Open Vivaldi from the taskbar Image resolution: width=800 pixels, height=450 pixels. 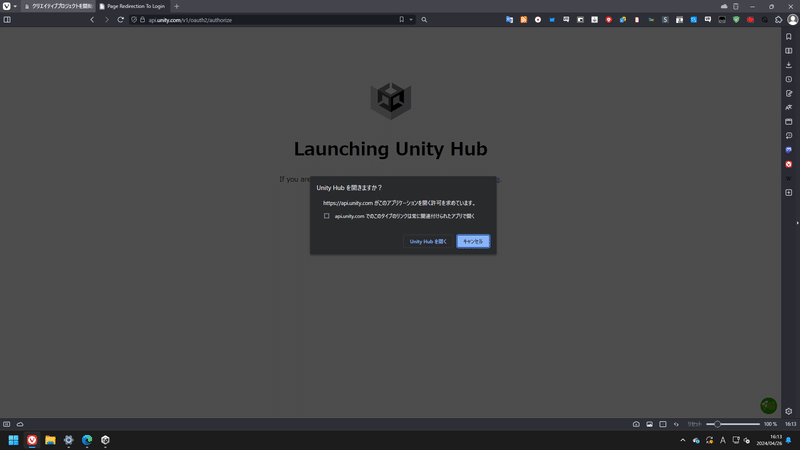point(32,440)
